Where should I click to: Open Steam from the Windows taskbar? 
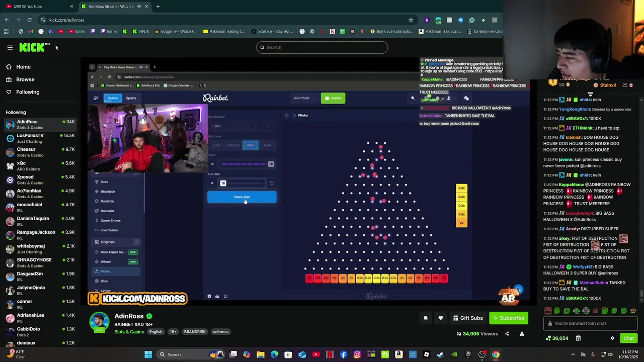440,354
